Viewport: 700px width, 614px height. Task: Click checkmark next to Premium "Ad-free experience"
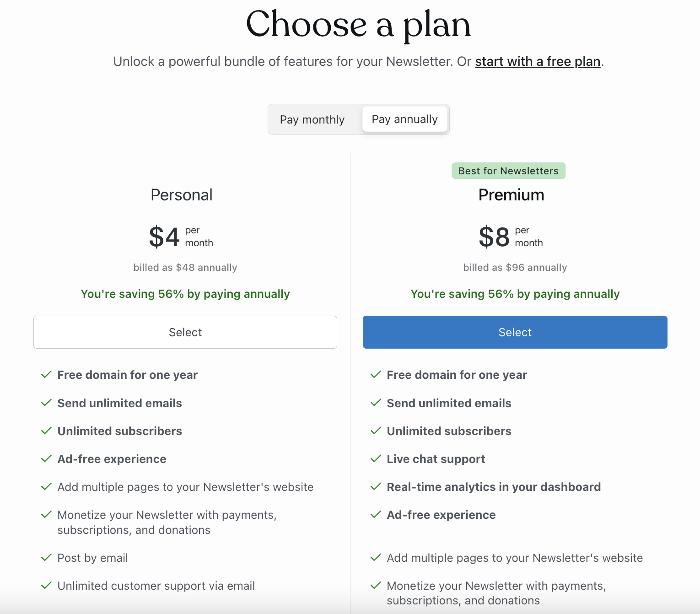click(x=376, y=515)
